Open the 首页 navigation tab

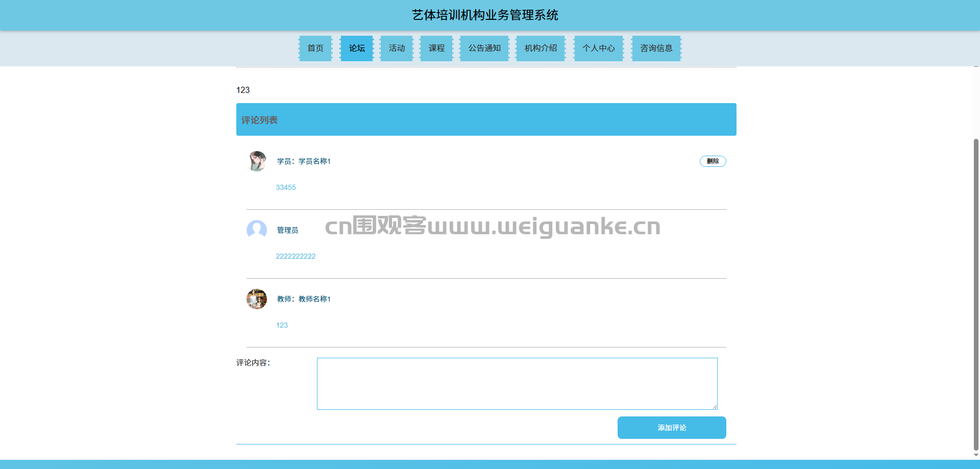pos(315,48)
